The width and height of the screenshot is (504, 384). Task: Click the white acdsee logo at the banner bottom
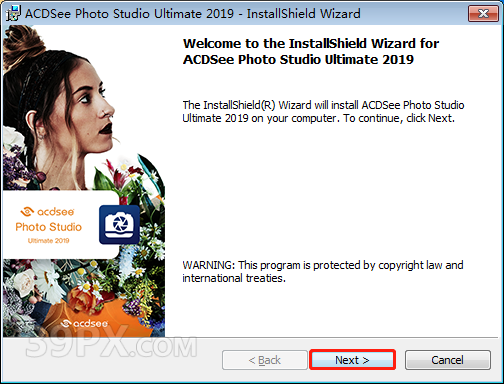[85, 323]
